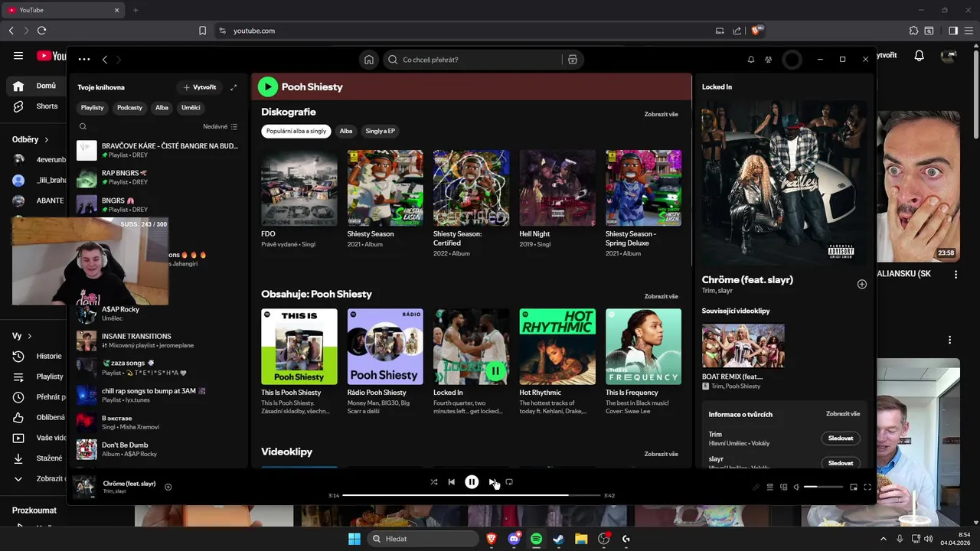This screenshot has width=980, height=551.
Task: Skip to previous track
Action: point(452,482)
